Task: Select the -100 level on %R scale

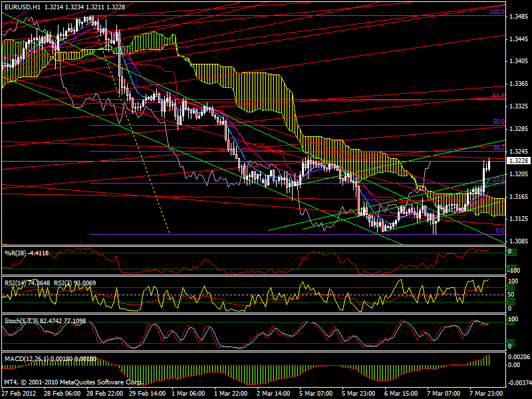Action: 514,271
